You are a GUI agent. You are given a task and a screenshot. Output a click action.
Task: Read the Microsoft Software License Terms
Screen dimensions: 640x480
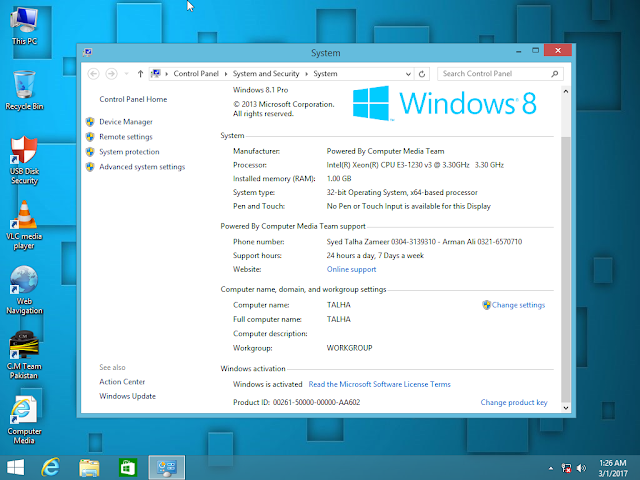click(380, 384)
